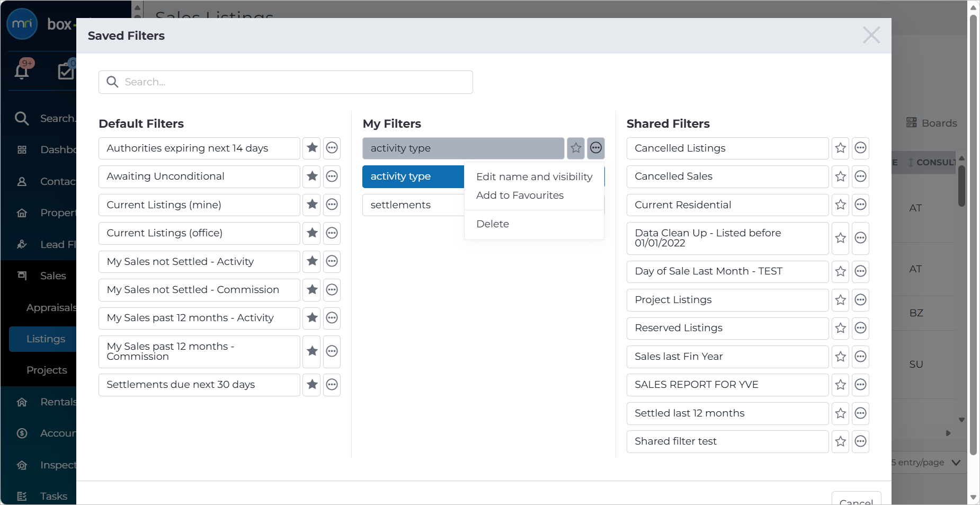Open options menu for My Sales not Settled - Activity
This screenshot has height=505, width=980.
click(x=332, y=261)
